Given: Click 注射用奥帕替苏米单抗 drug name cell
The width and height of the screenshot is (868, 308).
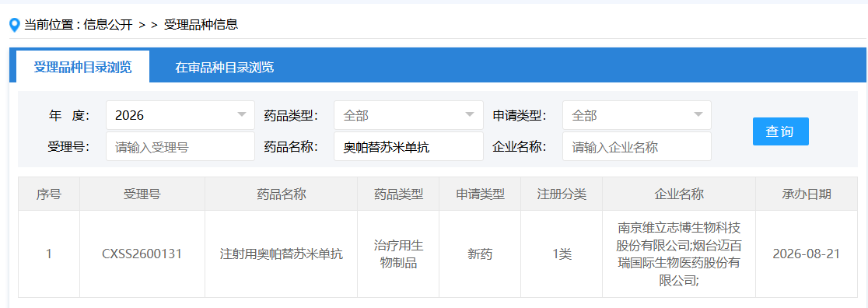Looking at the screenshot, I should [x=282, y=254].
